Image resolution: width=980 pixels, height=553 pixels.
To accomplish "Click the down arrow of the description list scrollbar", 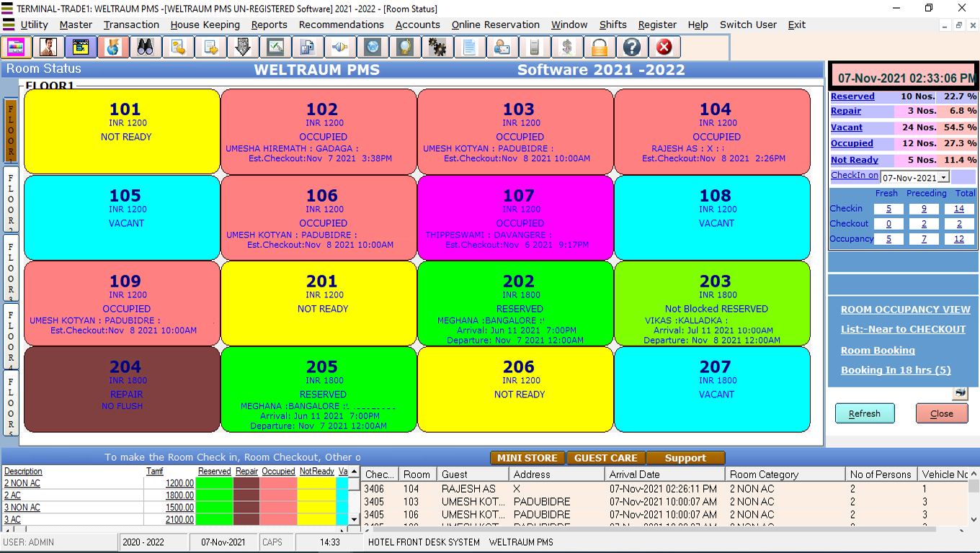I will click(354, 519).
